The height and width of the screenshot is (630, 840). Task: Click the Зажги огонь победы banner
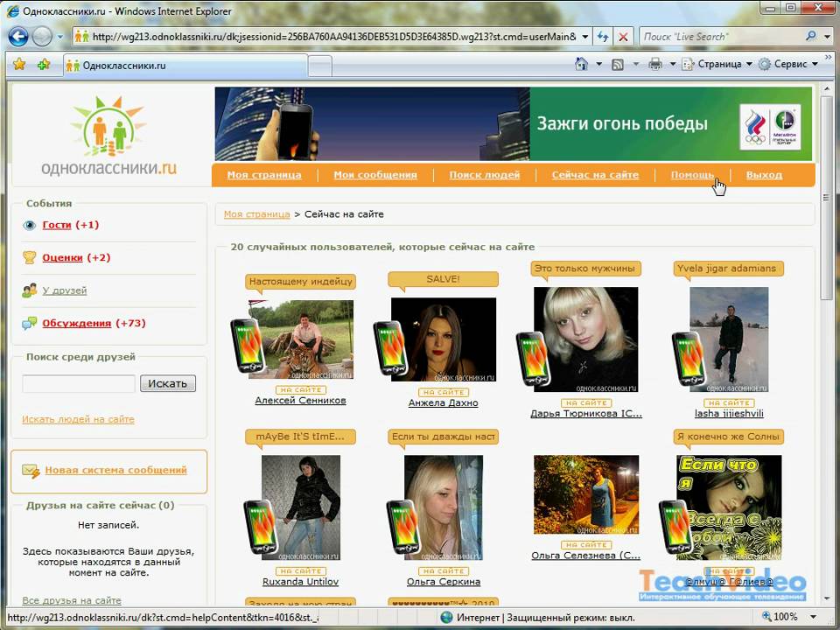coord(514,123)
